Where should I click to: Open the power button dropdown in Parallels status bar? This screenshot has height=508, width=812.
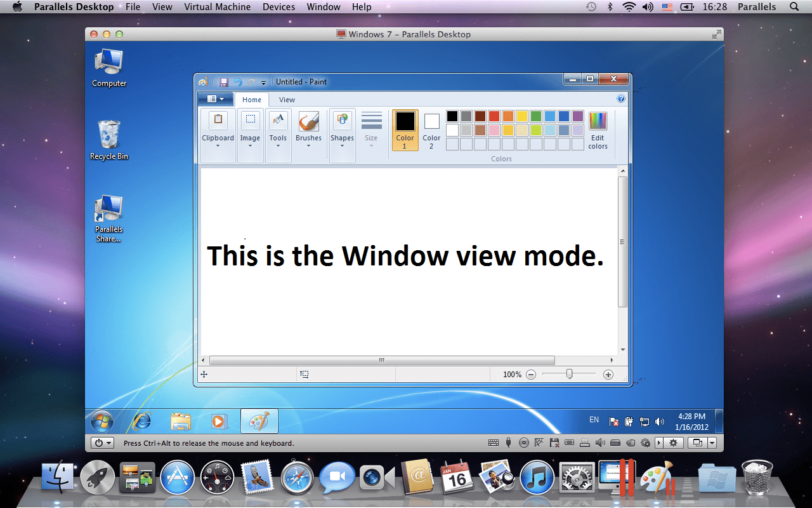coord(103,443)
